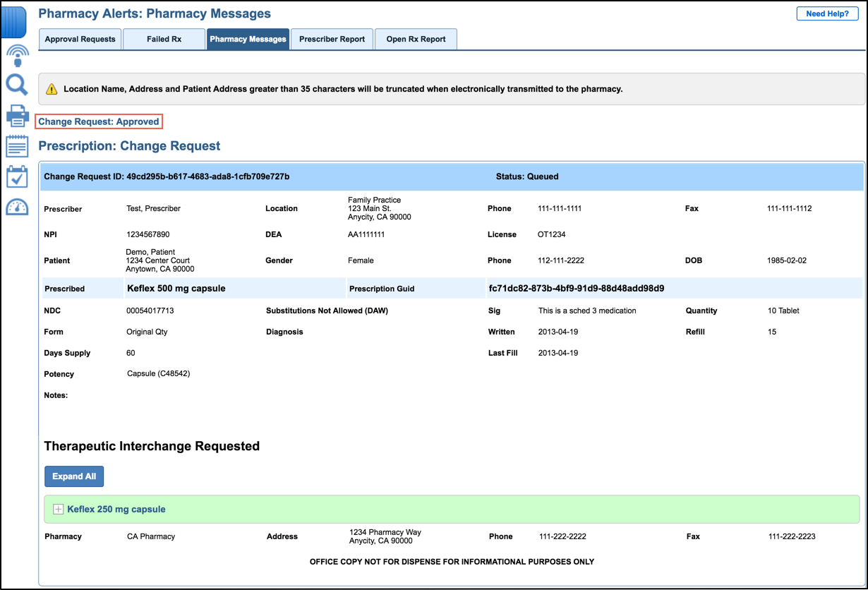This screenshot has height=590, width=868.
Task: Click the printer icon in sidebar
Action: coord(17,116)
